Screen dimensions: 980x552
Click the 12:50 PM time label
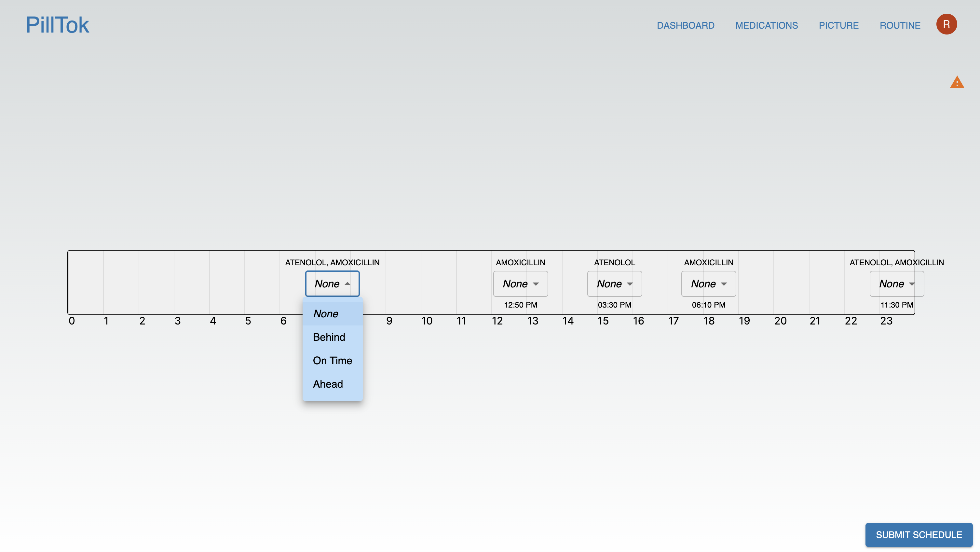(x=520, y=305)
